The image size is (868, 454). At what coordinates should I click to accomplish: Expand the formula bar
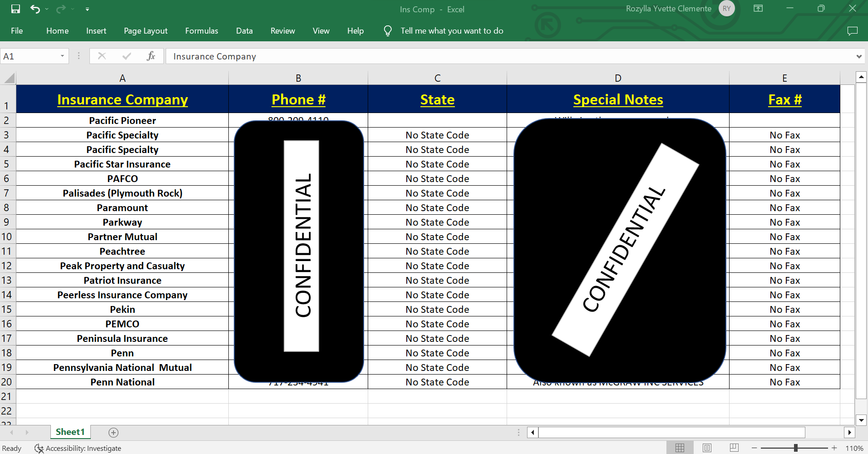(x=859, y=56)
